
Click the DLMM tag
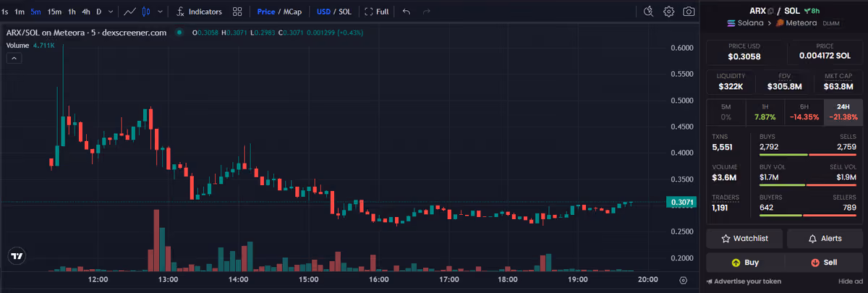[x=832, y=23]
